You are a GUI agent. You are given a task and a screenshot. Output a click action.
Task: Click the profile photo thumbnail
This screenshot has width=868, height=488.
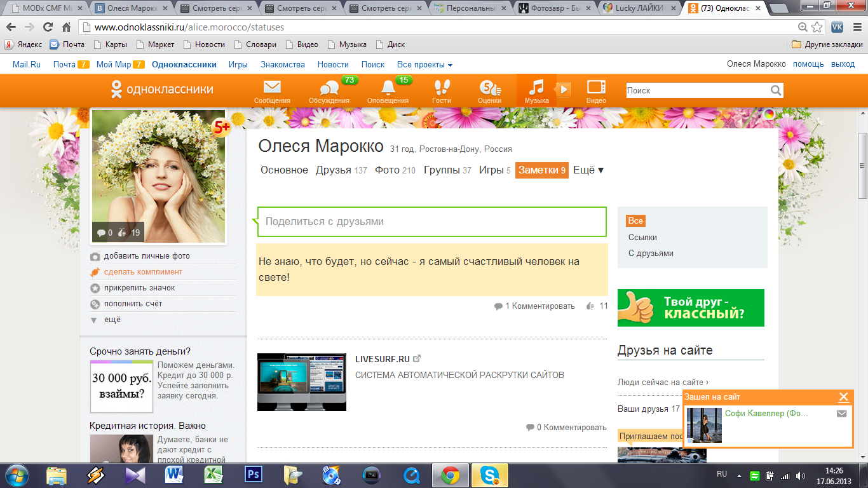click(159, 176)
